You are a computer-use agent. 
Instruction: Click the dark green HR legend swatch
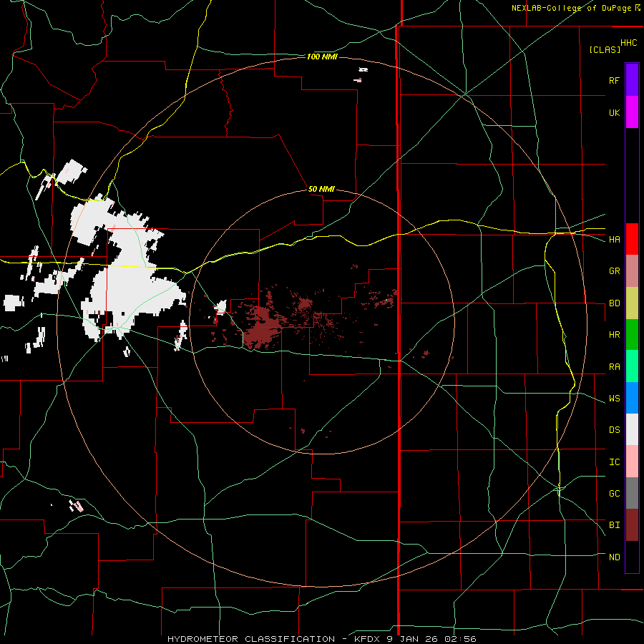pos(632,335)
